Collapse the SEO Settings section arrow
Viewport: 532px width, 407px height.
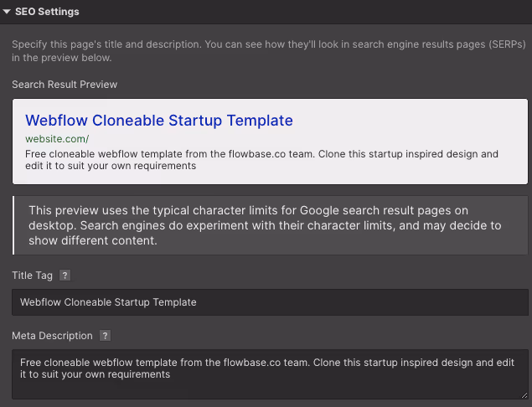[7, 11]
